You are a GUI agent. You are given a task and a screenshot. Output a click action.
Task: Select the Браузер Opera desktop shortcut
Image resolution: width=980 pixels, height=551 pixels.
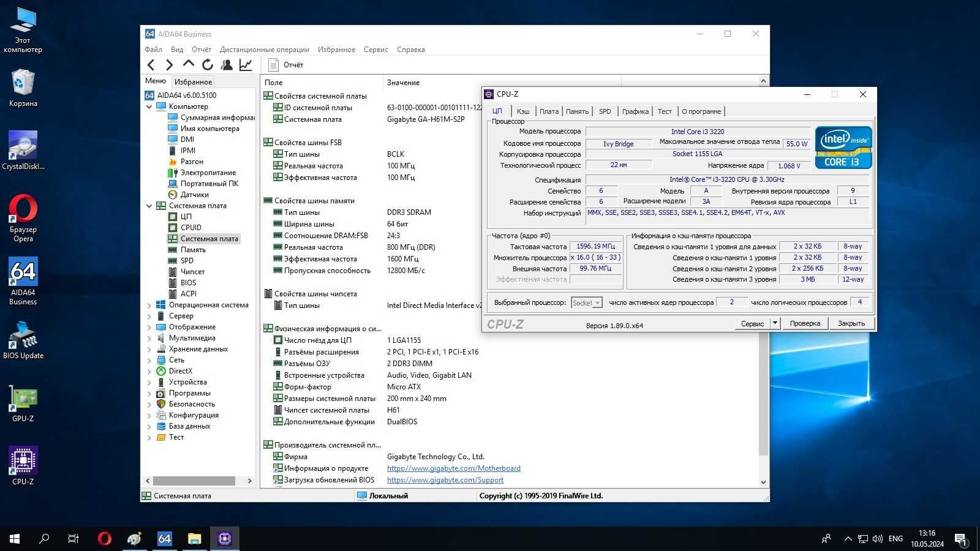coord(23,218)
